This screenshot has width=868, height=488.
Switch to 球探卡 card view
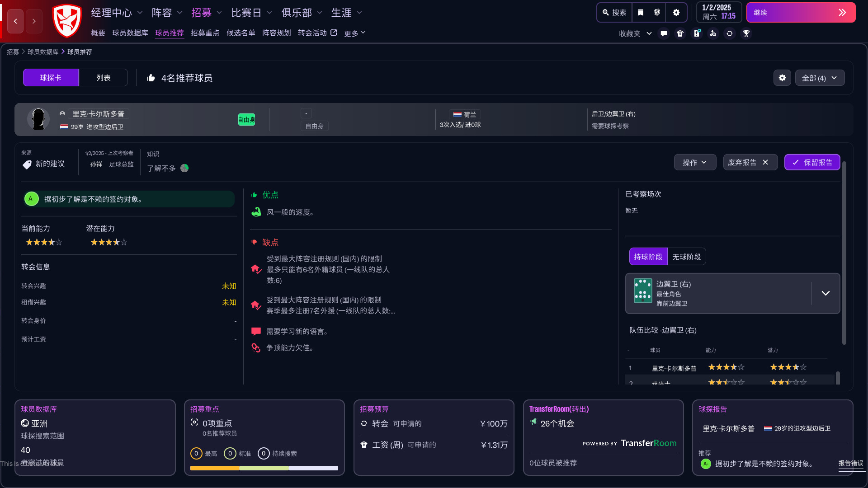pos(51,78)
